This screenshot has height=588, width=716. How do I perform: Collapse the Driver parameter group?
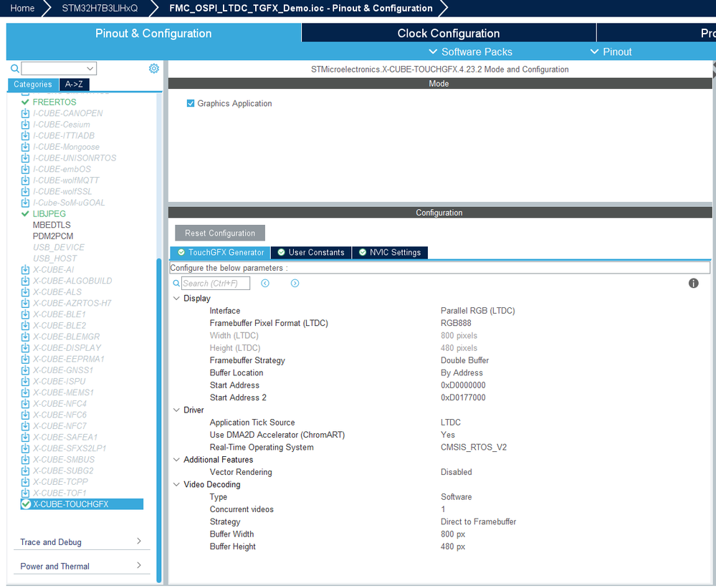(176, 410)
